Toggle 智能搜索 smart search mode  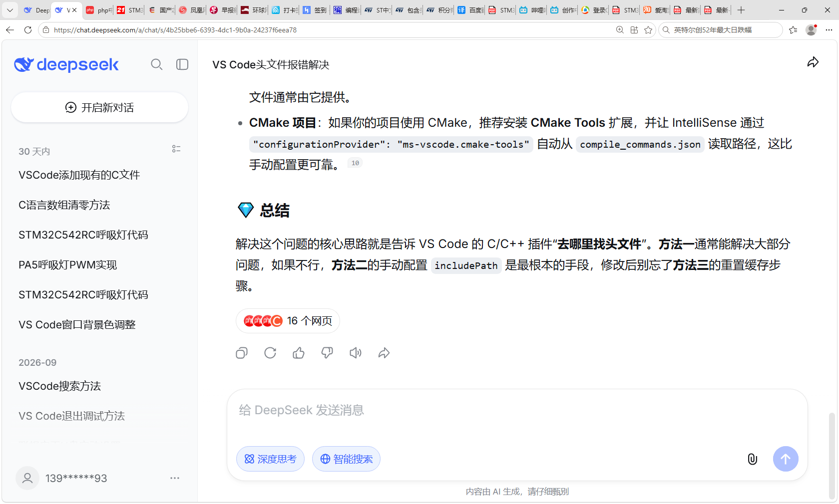(346, 459)
